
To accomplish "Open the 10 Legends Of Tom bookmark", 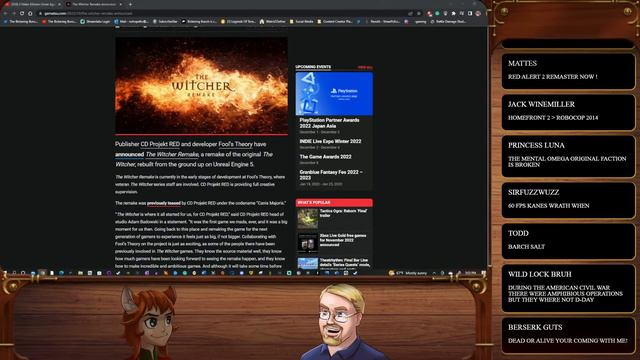I will pos(238,21).
